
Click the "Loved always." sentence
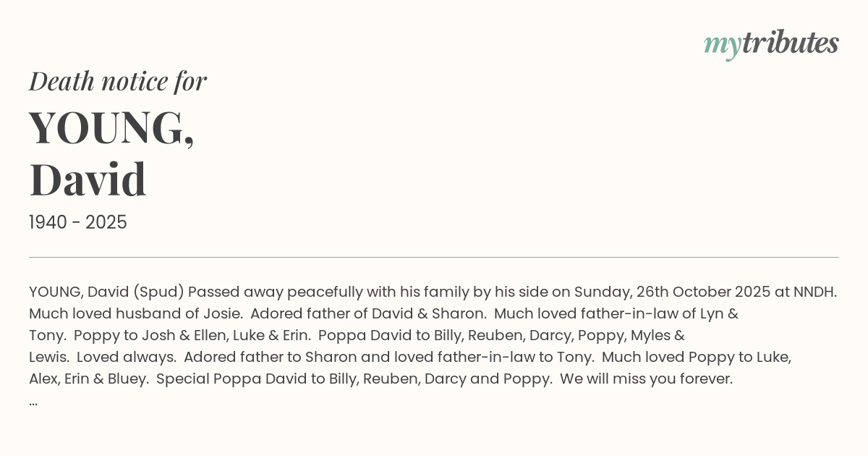(x=127, y=357)
